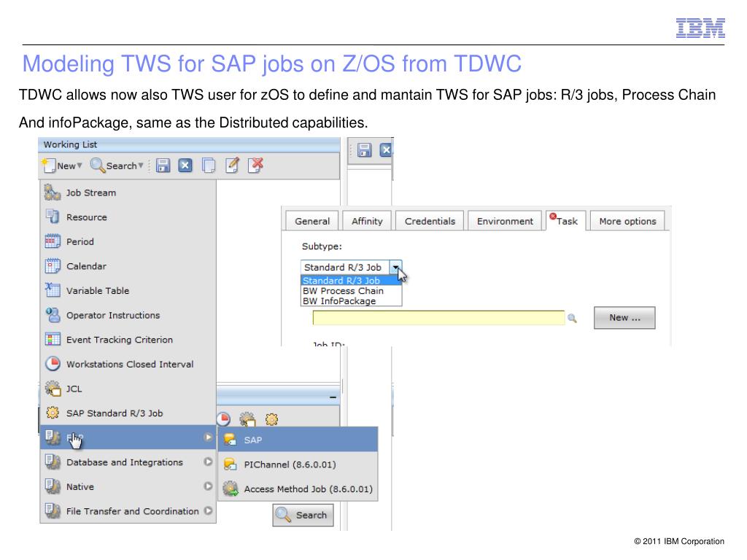Select Calendar from the New menu

[x=128, y=266]
